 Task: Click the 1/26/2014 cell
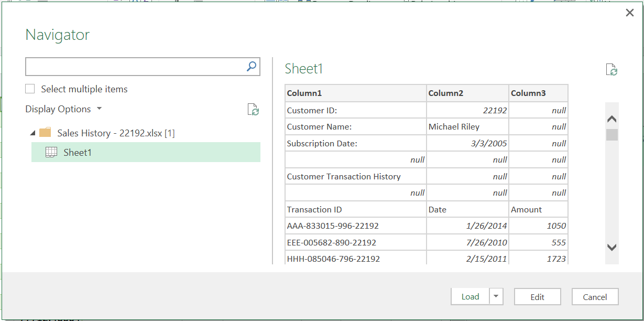467,226
